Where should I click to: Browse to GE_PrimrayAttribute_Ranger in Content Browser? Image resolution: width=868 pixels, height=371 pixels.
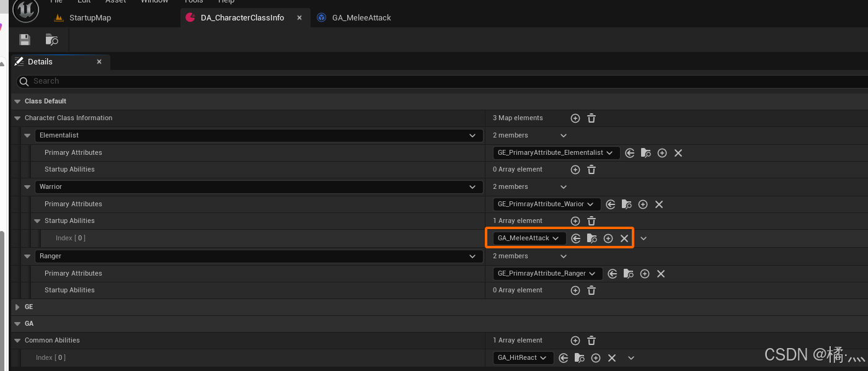pos(629,273)
